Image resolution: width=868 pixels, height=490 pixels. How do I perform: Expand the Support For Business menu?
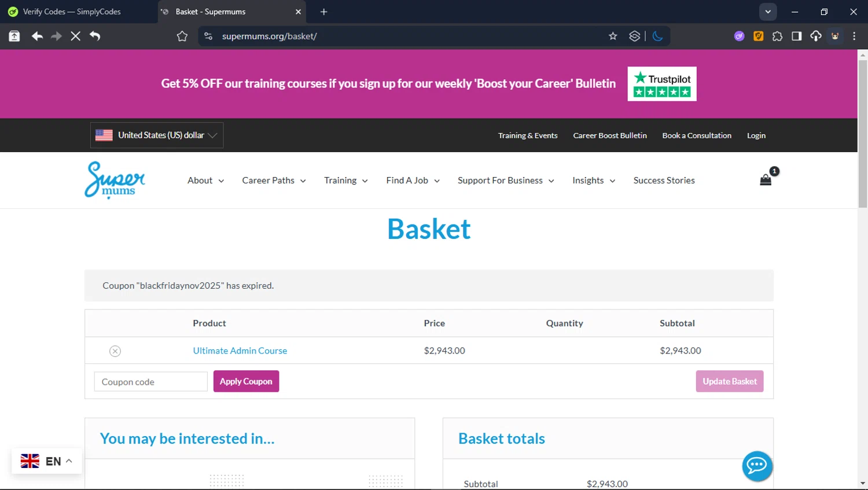point(506,180)
